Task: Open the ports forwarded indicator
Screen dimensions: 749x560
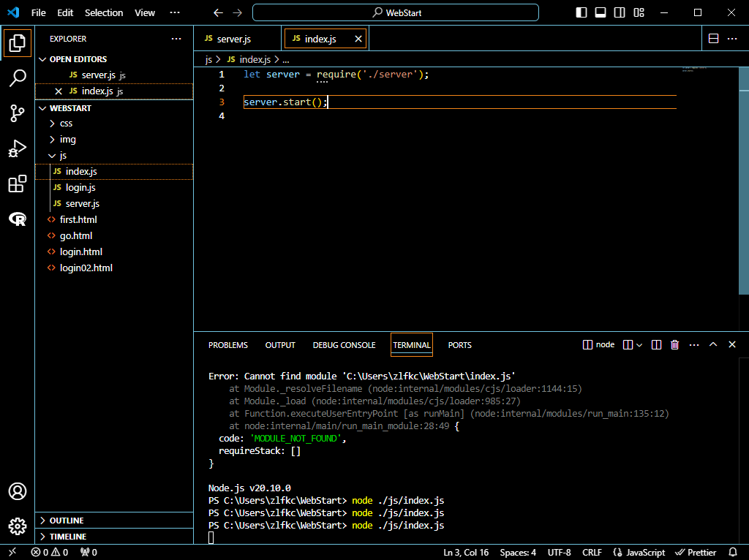Action: point(89,553)
